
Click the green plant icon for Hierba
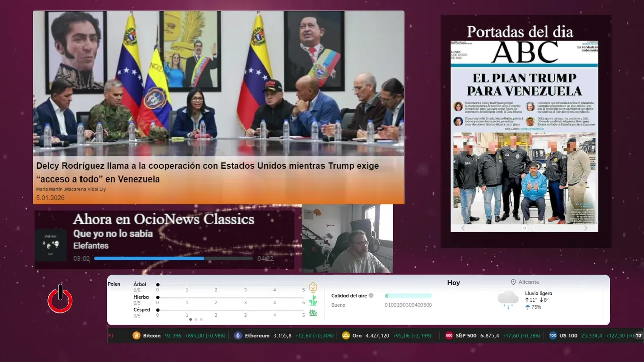[313, 300]
